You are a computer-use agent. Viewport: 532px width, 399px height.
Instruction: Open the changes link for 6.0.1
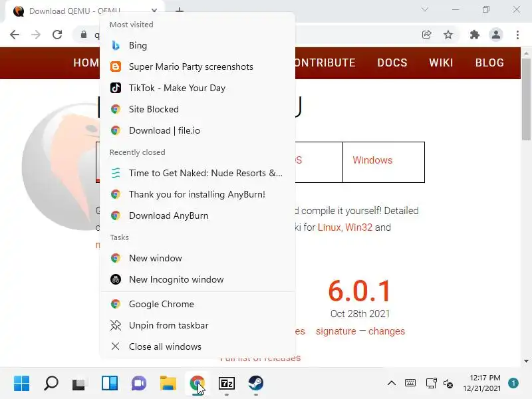pyautogui.click(x=386, y=331)
